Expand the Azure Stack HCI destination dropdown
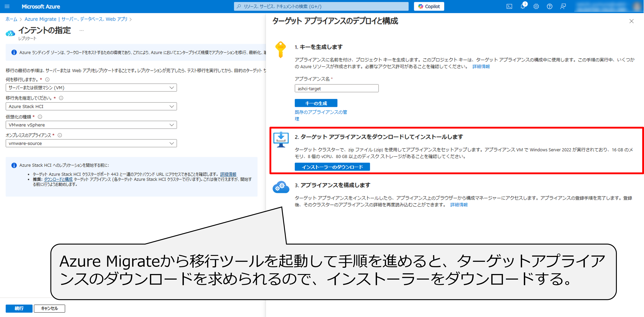Screen dimensions: 644x317 pyautogui.click(x=91, y=106)
